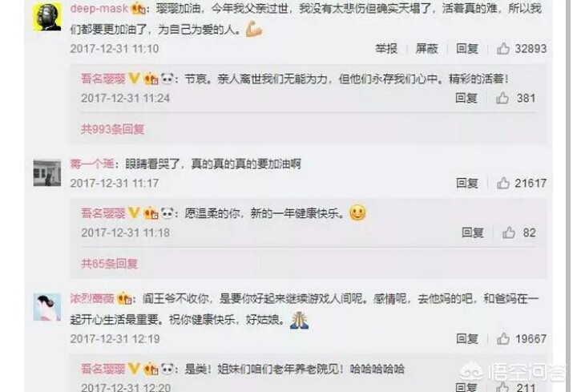Viewport: 577px width, 392px height.
Task: Click 回复 on deep-mask's comment
Action: point(467,48)
